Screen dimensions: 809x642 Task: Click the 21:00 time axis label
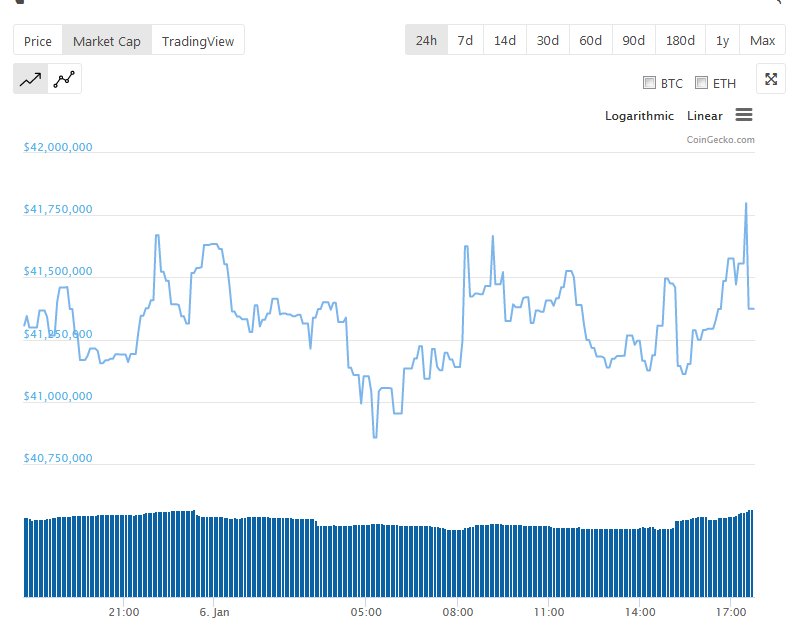[x=124, y=612]
